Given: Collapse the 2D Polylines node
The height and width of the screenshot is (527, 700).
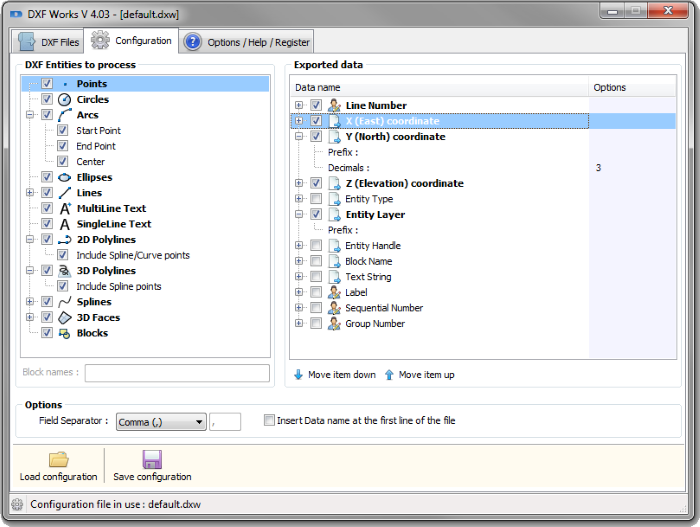Looking at the screenshot, I should click(x=30, y=239).
